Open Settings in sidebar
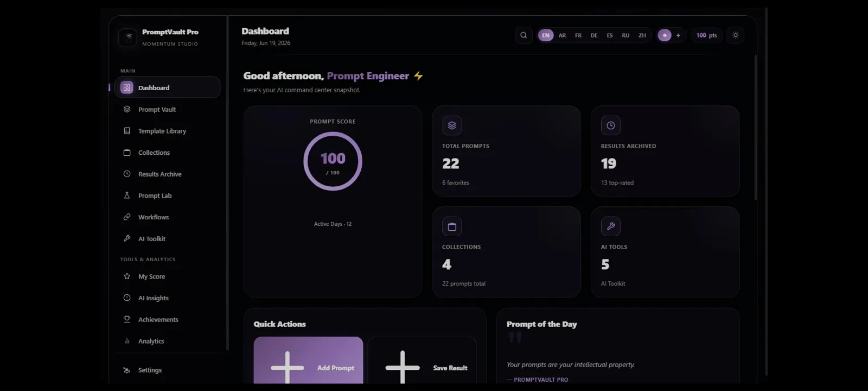Viewport: 868px width, 391px height. click(x=167, y=370)
